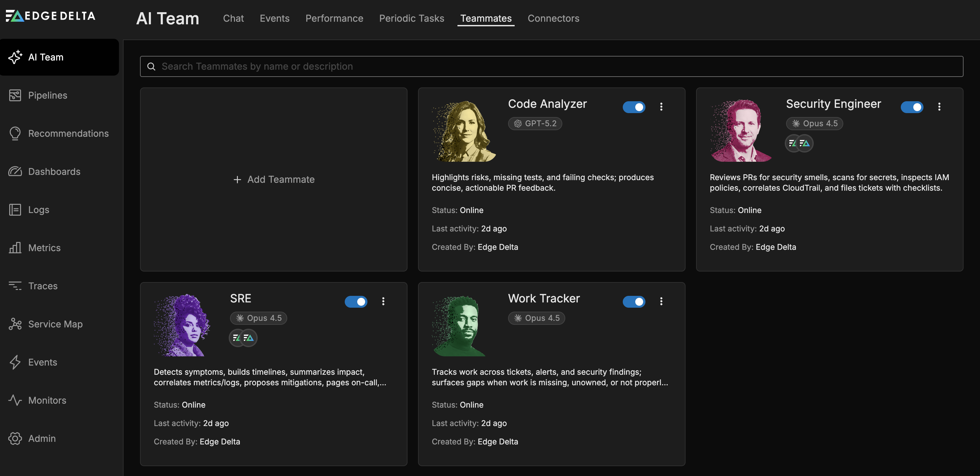Toggle off the Security Engineer teammate
The width and height of the screenshot is (980, 476).
coord(912,107)
